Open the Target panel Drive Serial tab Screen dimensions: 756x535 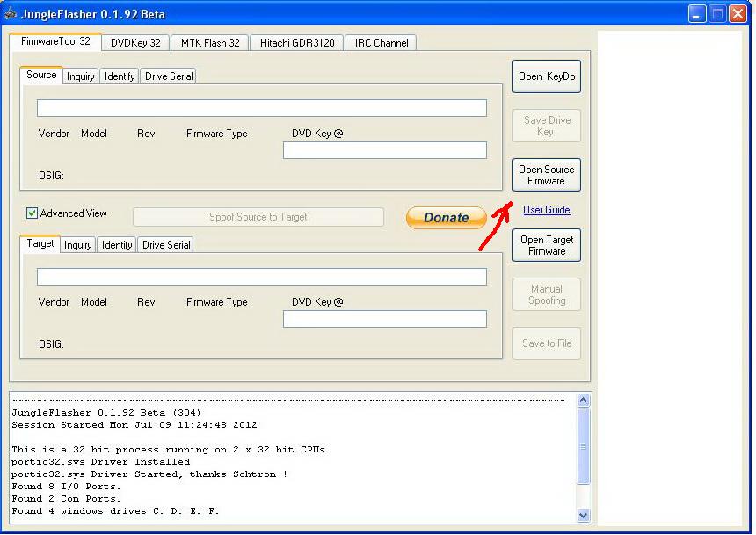click(x=166, y=245)
